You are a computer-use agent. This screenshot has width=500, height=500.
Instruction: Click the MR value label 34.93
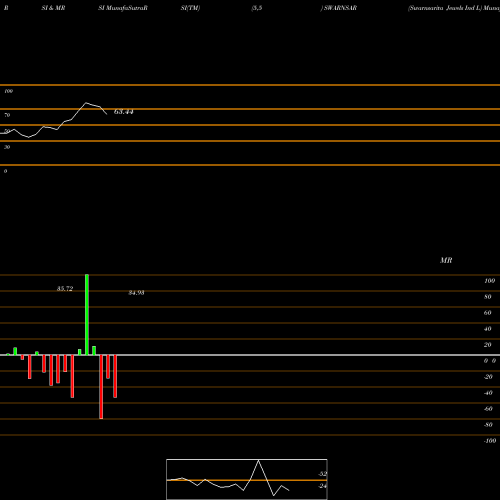pos(136,293)
